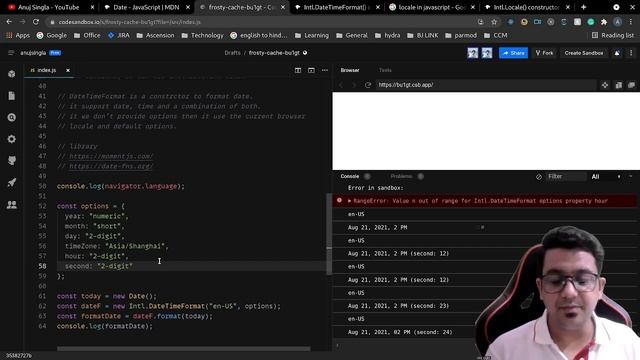This screenshot has width=640, height=360.
Task: Open the console All level dropdown
Action: 606,177
